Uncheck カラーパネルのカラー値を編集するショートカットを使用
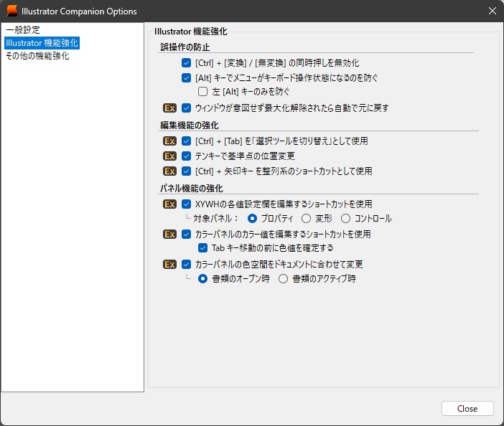The image size is (504, 426). (x=186, y=234)
